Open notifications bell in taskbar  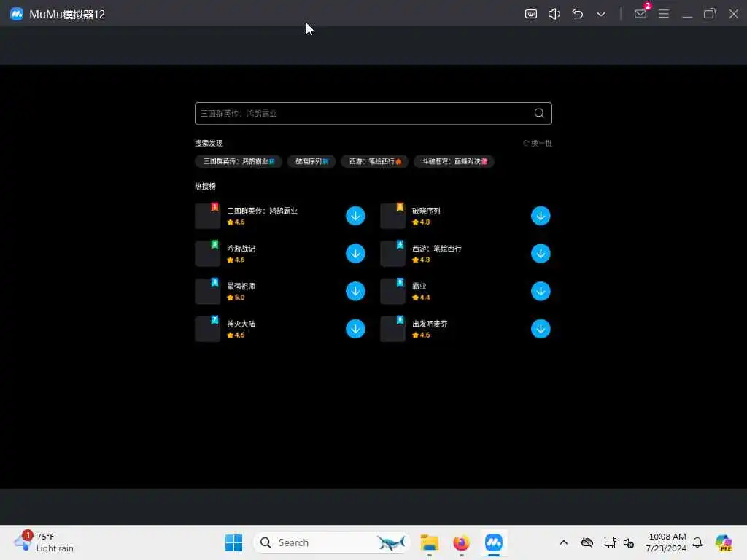tap(697, 542)
